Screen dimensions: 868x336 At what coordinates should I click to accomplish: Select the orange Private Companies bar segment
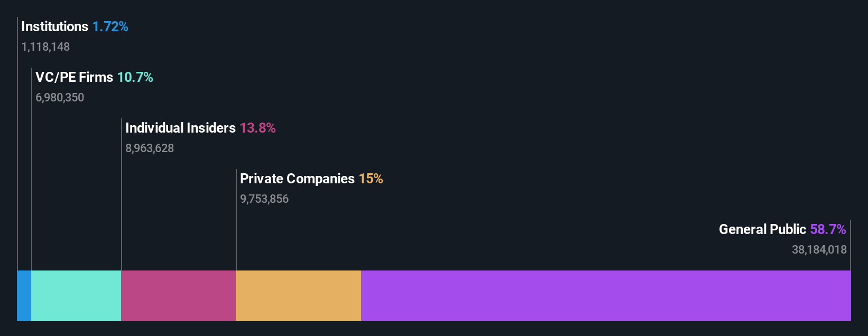[299, 296]
